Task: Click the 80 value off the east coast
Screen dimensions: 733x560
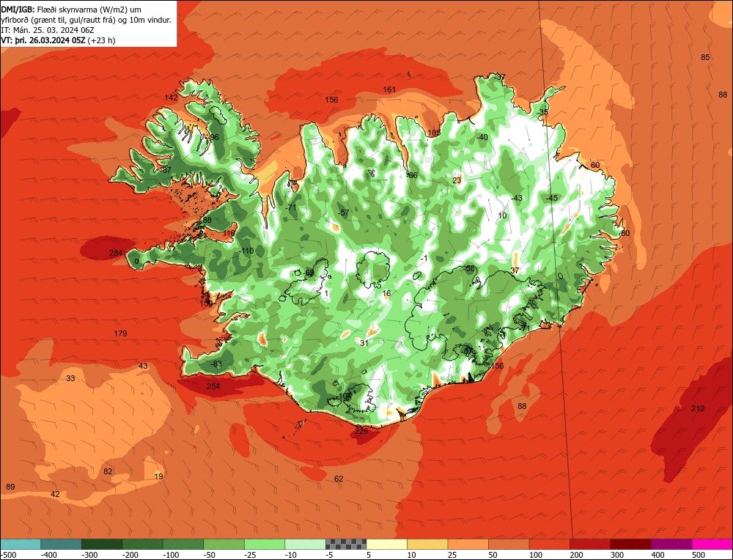Action: coord(625,233)
